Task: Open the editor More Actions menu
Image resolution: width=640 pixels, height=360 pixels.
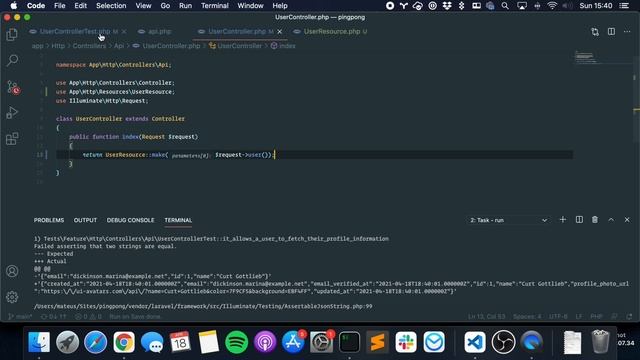Action: (x=627, y=31)
